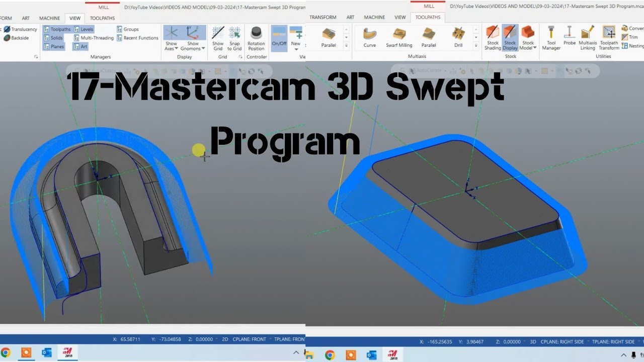Click CPLANE: RIGHT SIDE in status bar
Image resolution: width=644 pixels, height=362 pixels.
point(562,342)
